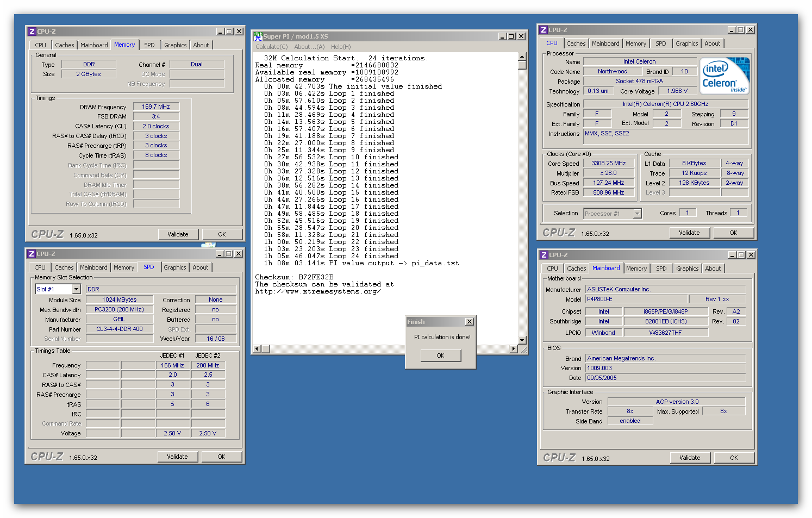
Task: Click the Core Speed 3308.25 MHz field
Action: tap(609, 163)
